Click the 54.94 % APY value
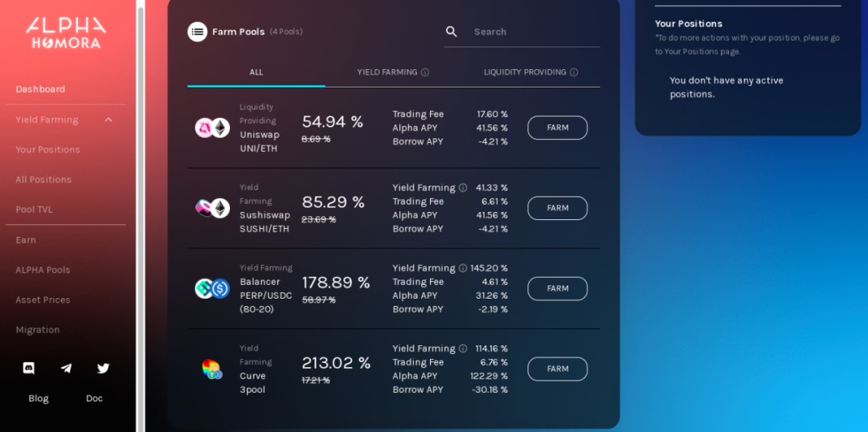 pyautogui.click(x=333, y=122)
